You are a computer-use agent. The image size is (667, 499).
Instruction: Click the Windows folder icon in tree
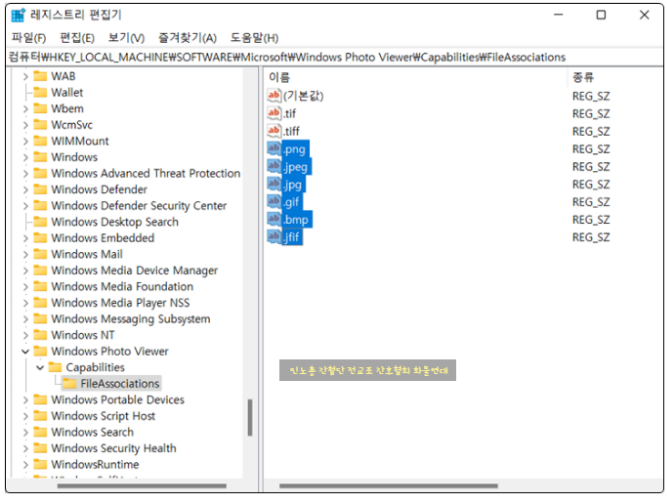(x=40, y=157)
